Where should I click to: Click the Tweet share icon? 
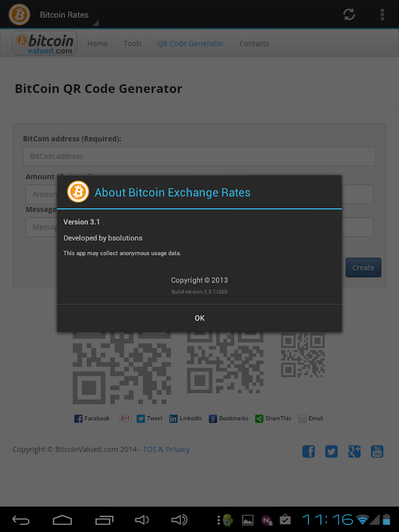click(x=150, y=419)
